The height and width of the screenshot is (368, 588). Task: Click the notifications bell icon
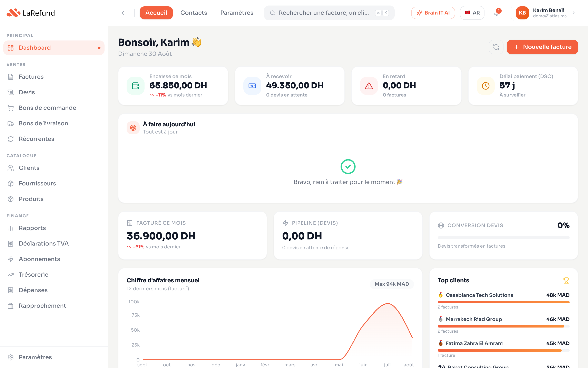pyautogui.click(x=496, y=13)
